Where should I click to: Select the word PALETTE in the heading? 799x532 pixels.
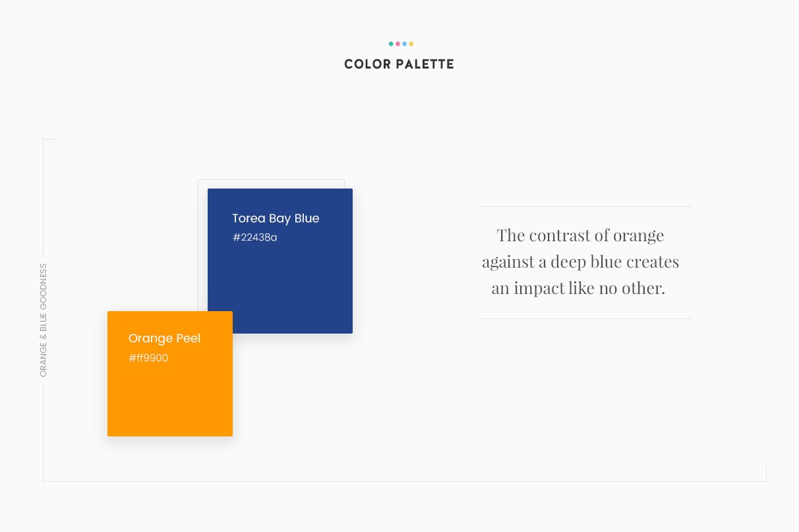click(425, 65)
